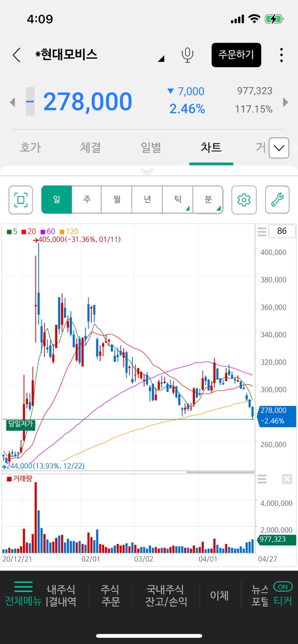The width and height of the screenshot is (298, 644).
Task: Select the 일 daily period
Action: point(56,199)
